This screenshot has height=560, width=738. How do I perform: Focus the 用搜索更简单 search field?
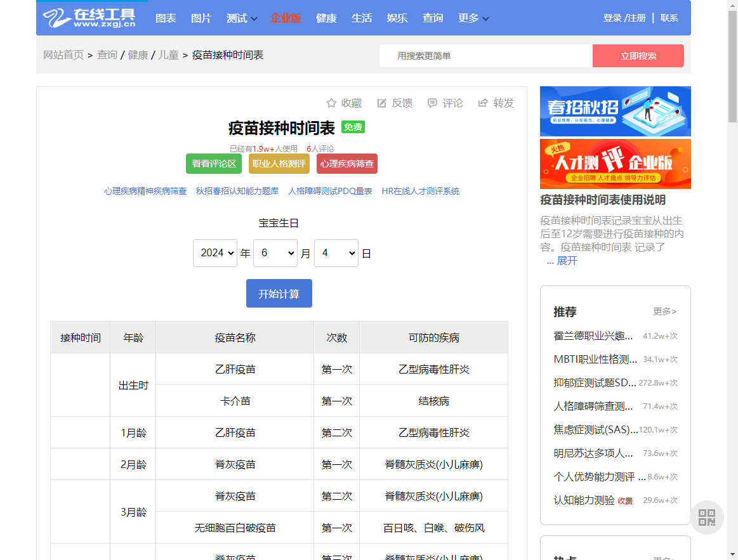[x=485, y=56]
